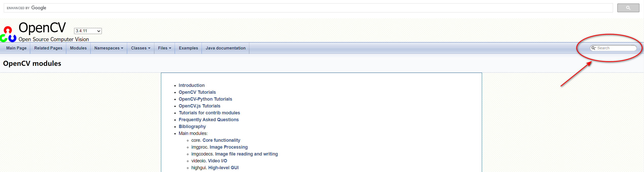Screen dimensions: 644x172
Task: Open the OpenCV.js Tutorials link
Action: [x=200, y=106]
